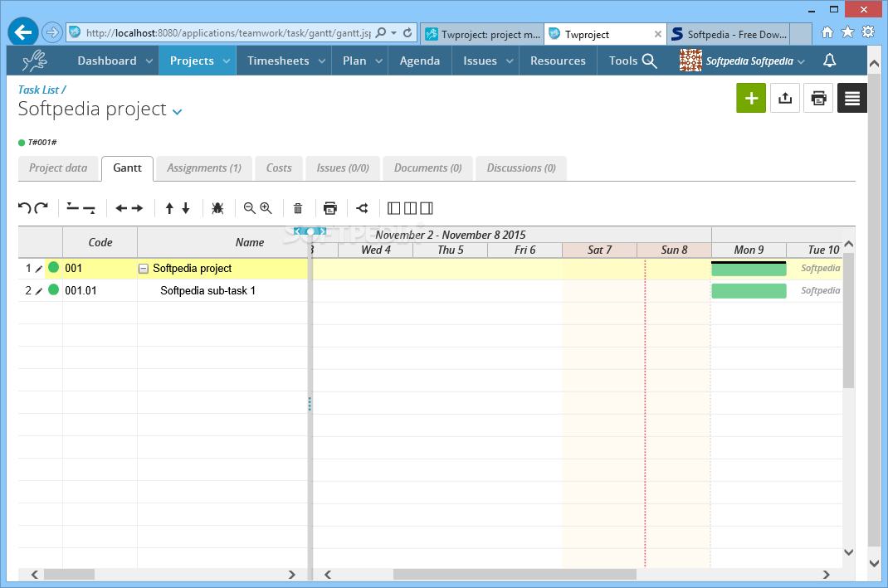Image resolution: width=888 pixels, height=588 pixels.
Task: Indent task with right arrow
Action: coord(137,208)
